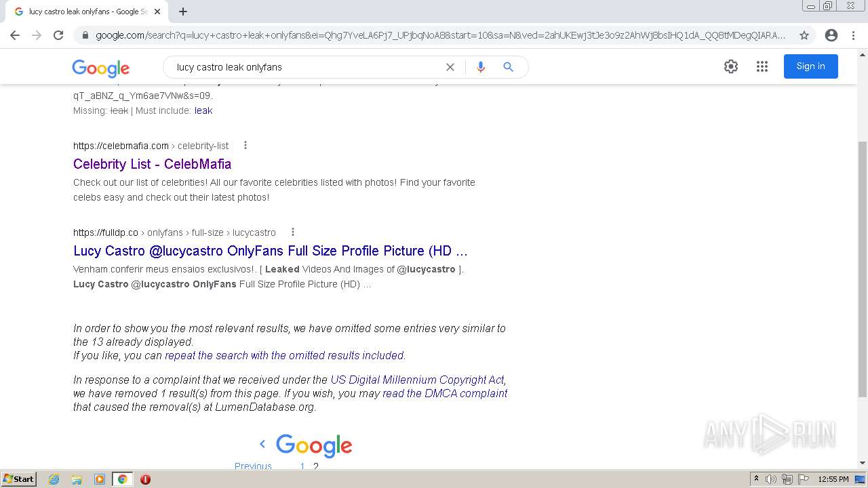Screen dimensions: 868x488
Task: Open the Chrome profile avatar menu
Action: [831, 35]
